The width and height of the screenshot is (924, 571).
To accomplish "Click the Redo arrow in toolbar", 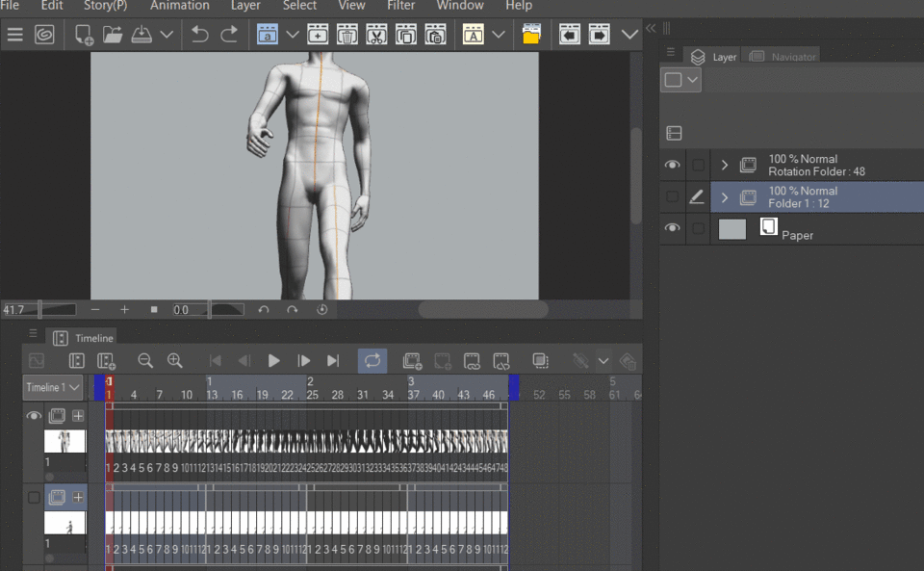I will (229, 35).
